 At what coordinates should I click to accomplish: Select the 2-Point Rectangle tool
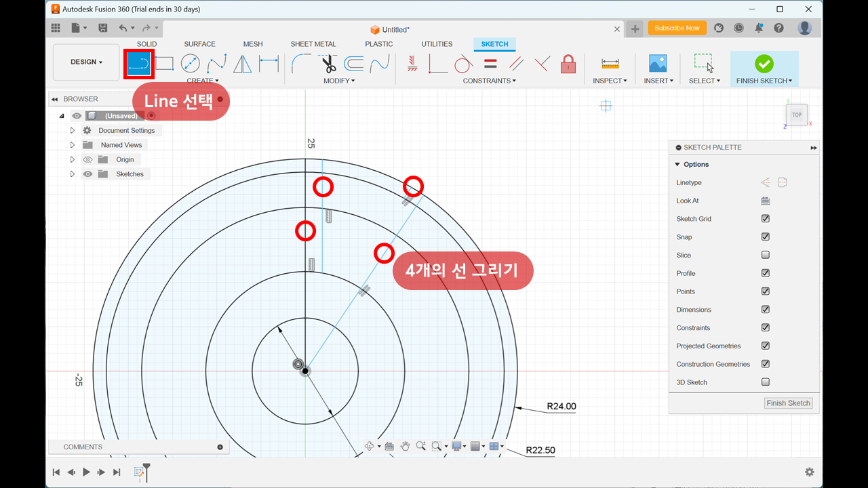[x=164, y=64]
